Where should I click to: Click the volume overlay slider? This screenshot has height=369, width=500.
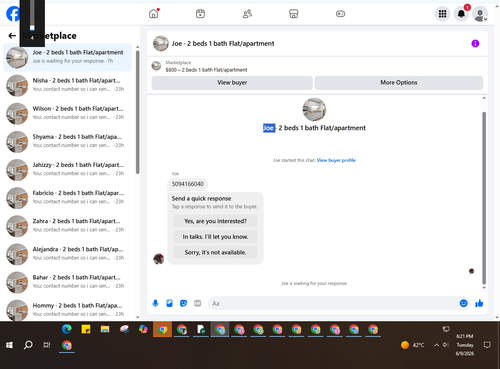[x=32, y=16]
